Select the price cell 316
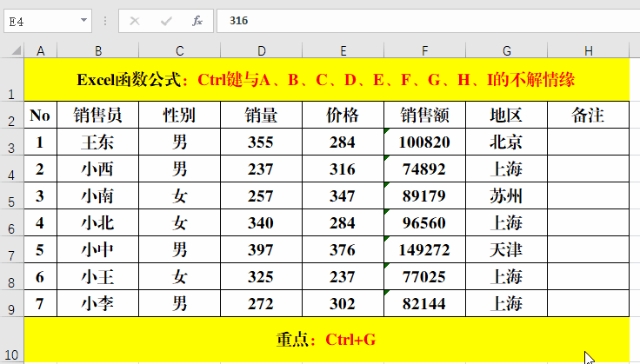 click(343, 169)
